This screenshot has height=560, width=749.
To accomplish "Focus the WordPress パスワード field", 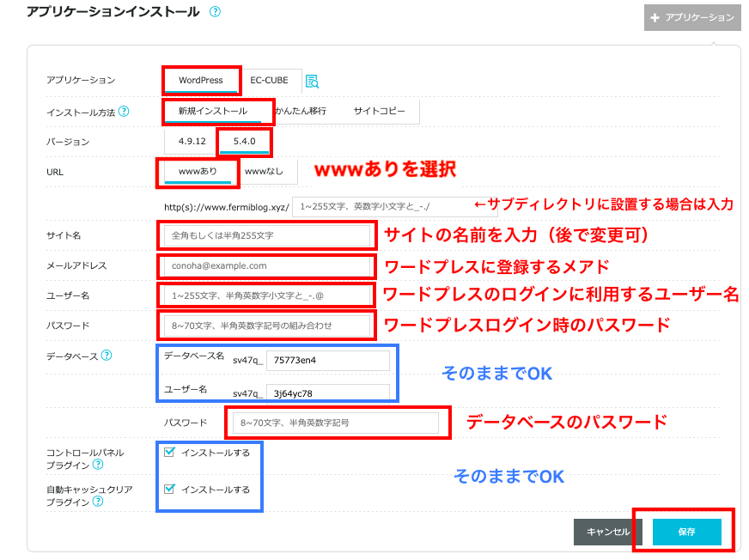I will point(267,326).
